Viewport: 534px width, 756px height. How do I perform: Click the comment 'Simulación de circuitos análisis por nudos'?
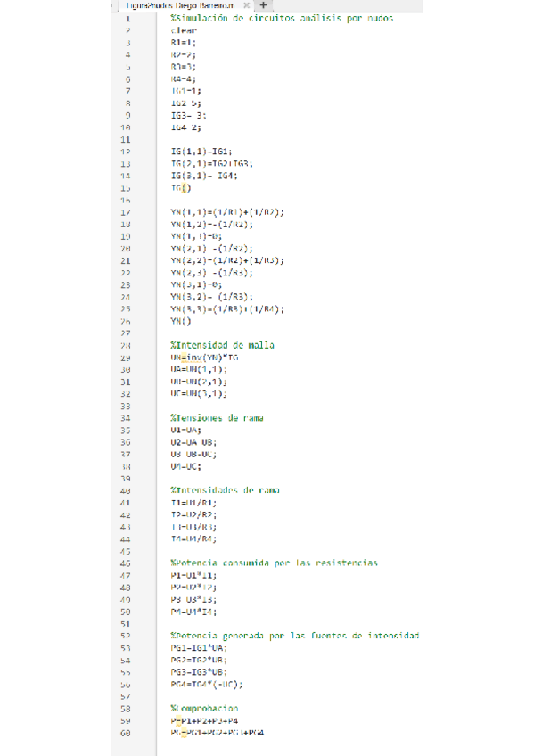(x=282, y=18)
